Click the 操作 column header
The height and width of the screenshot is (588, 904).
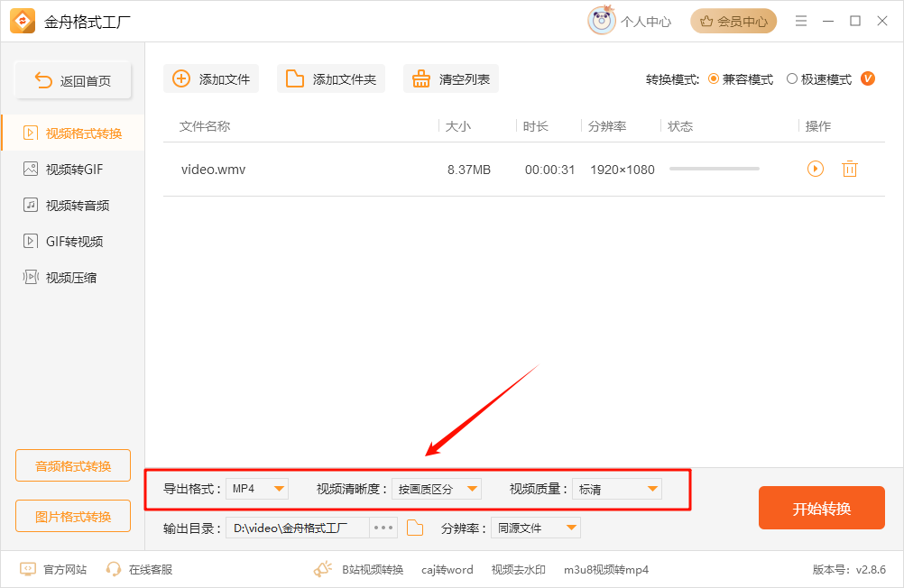click(818, 126)
